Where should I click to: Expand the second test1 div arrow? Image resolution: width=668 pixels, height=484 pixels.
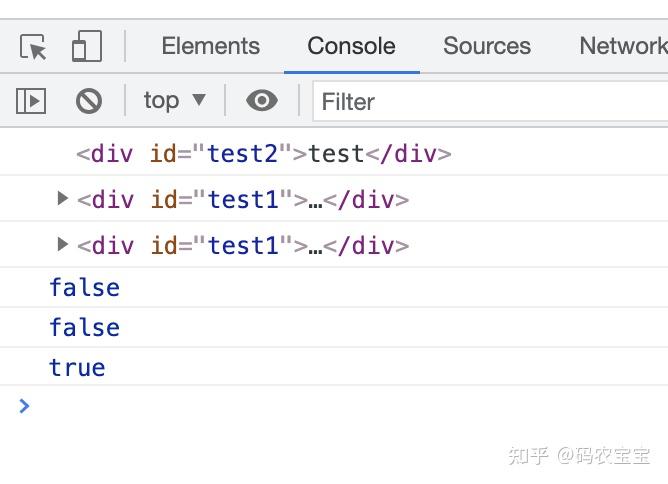[63, 245]
